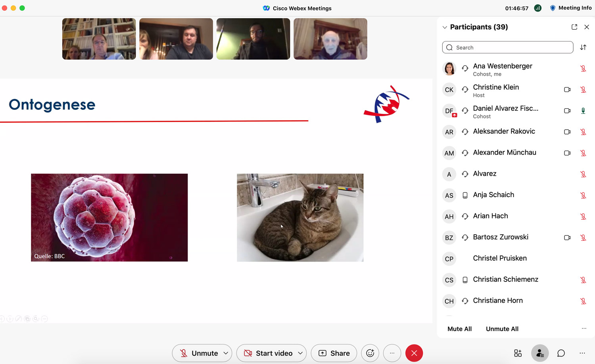Click Daniel Alvarez's video camera icon
The height and width of the screenshot is (364, 595).
pyautogui.click(x=567, y=111)
